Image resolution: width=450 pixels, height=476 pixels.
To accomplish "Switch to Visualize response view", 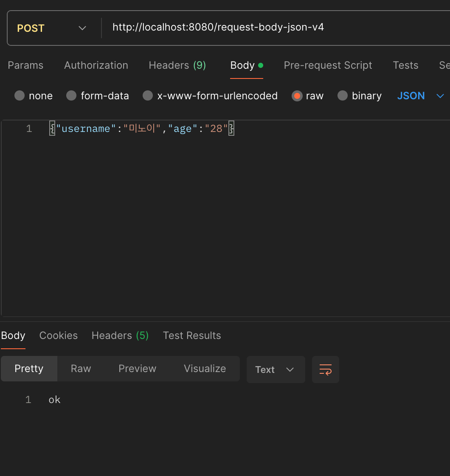I will point(205,369).
